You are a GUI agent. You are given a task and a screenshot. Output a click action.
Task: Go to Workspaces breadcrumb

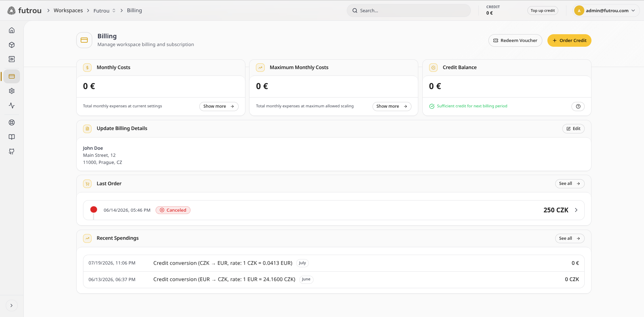pyautogui.click(x=68, y=10)
